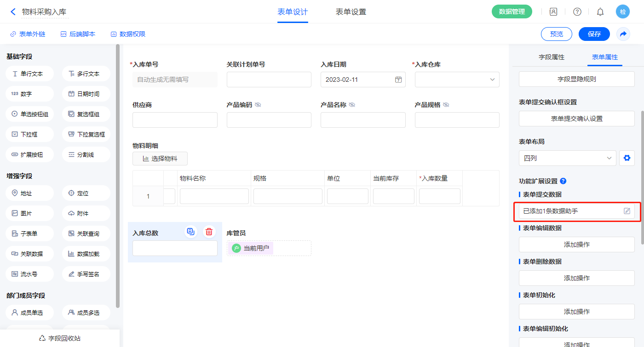The height and width of the screenshot is (347, 644).
Task: Click the back arrow next to 物料采购入库
Action: (x=13, y=11)
